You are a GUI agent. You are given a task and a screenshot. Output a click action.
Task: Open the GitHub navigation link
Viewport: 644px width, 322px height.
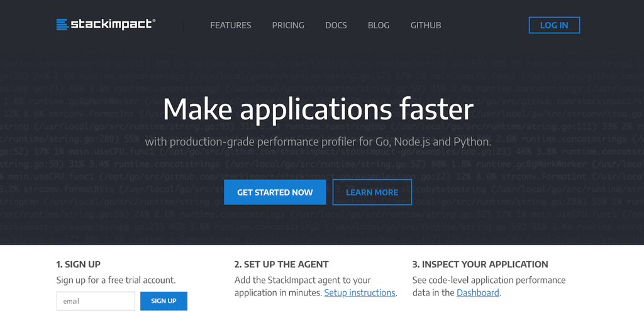[426, 25]
